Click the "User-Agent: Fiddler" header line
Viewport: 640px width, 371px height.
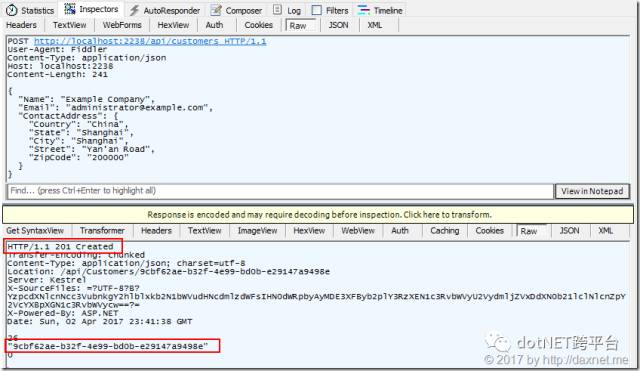[57, 49]
